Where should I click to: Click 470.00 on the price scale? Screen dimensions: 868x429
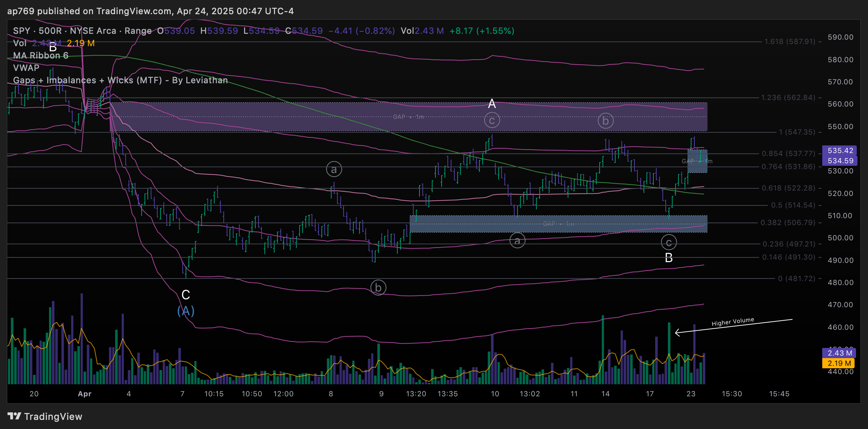coord(840,305)
